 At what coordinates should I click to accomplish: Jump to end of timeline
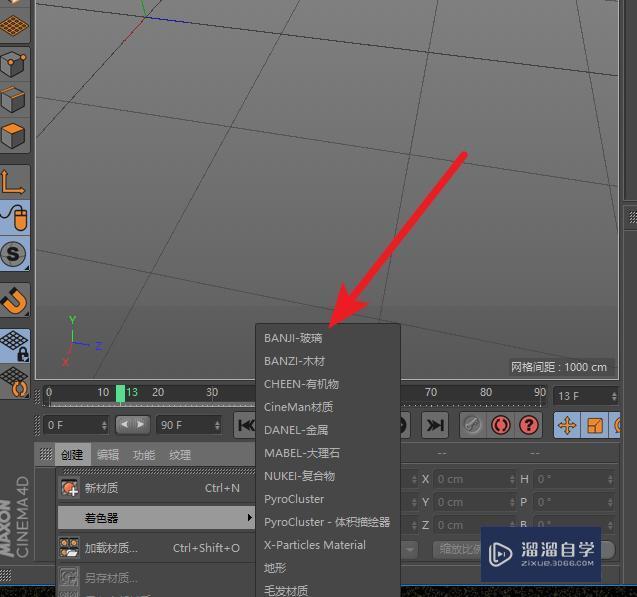(435, 425)
